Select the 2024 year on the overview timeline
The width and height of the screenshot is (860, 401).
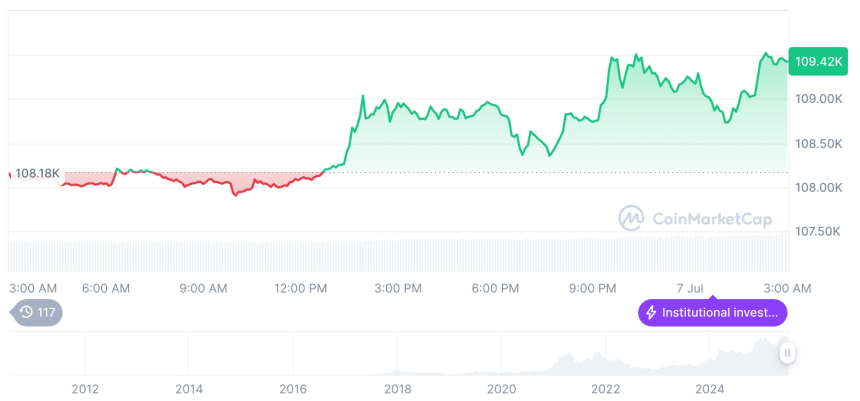pos(709,388)
